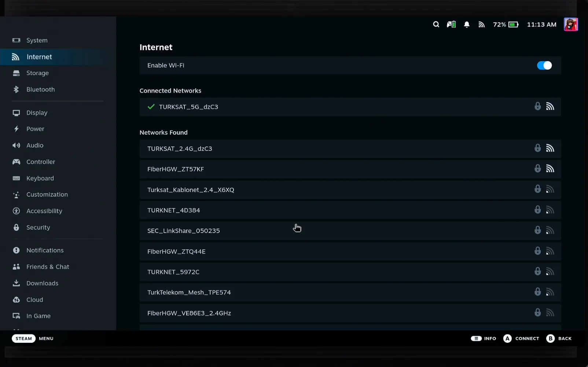Click the battery indicator icon
The height and width of the screenshot is (367, 588).
point(513,25)
